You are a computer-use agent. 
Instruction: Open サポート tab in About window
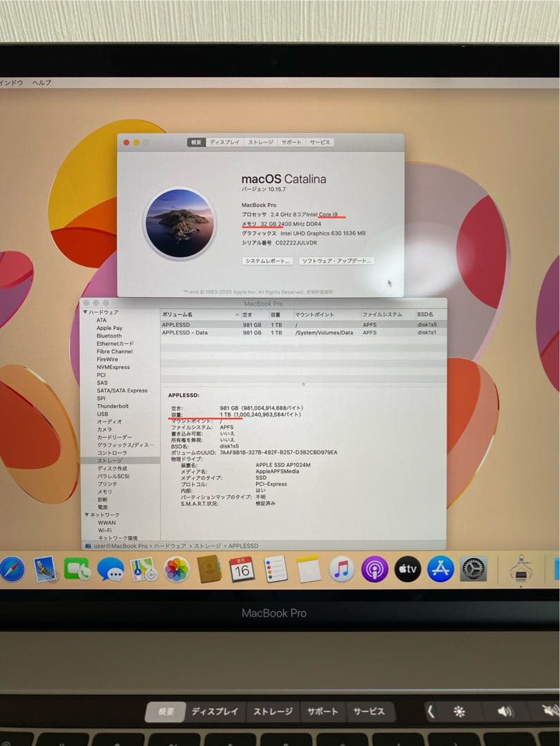[291, 142]
